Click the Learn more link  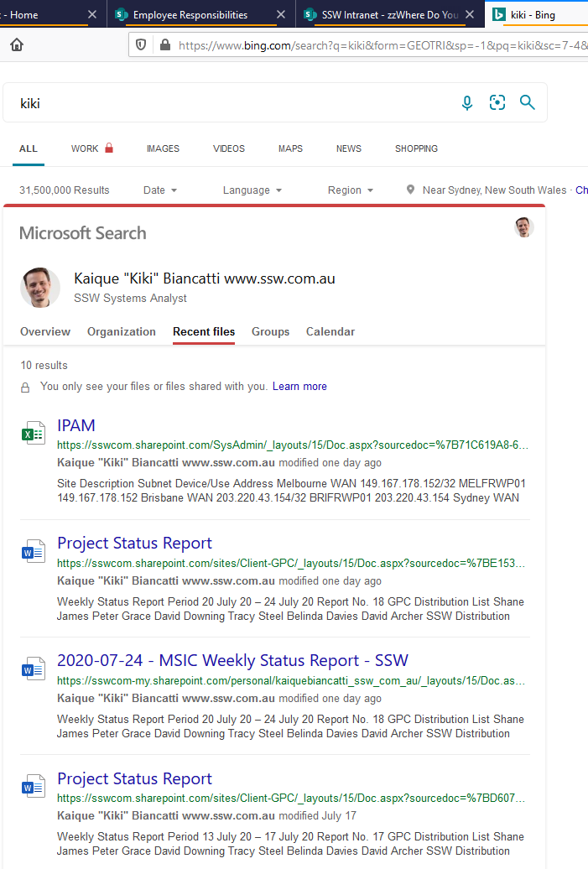[x=299, y=387]
